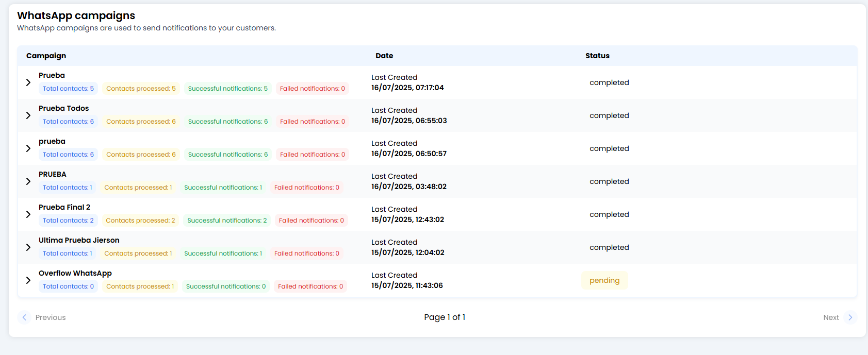Click the date 15/07/2025, 12:04:02

[408, 252]
